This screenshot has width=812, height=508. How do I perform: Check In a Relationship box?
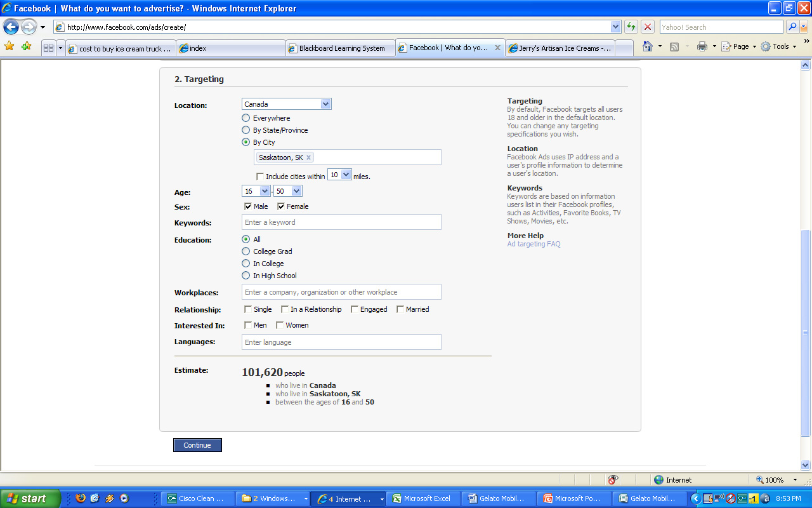click(x=285, y=309)
